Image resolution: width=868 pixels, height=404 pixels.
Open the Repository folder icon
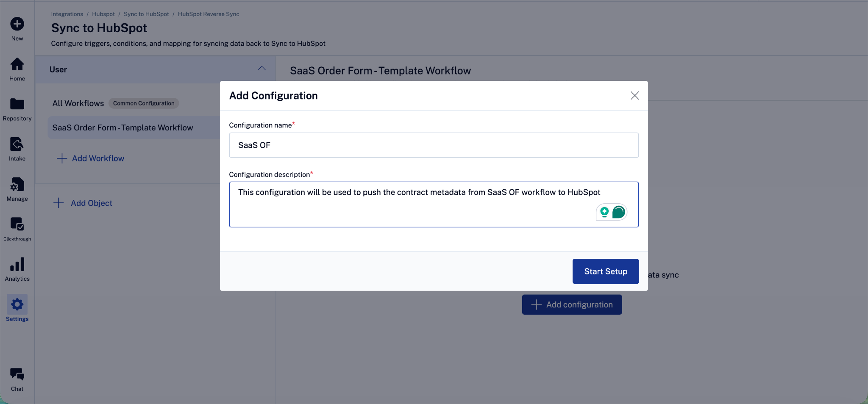pyautogui.click(x=17, y=105)
